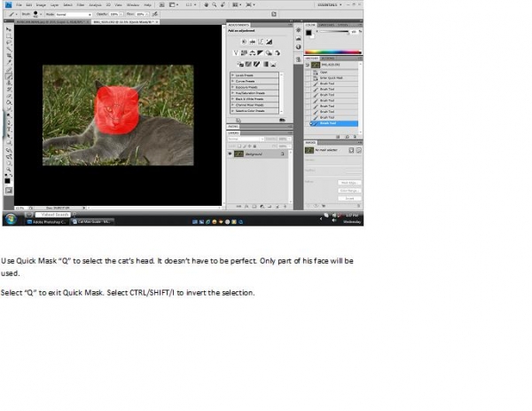
Task: Enable airbrush mode in options bar
Action: [x=155, y=14]
